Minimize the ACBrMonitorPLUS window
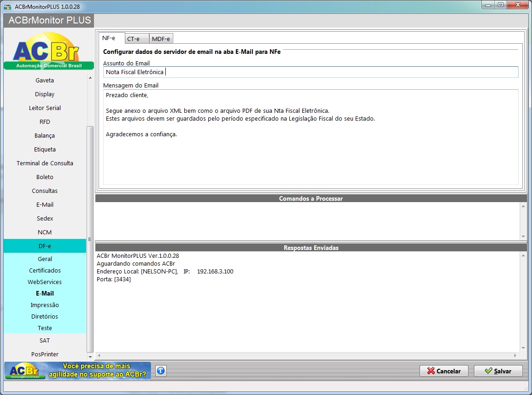 pos(488,5)
